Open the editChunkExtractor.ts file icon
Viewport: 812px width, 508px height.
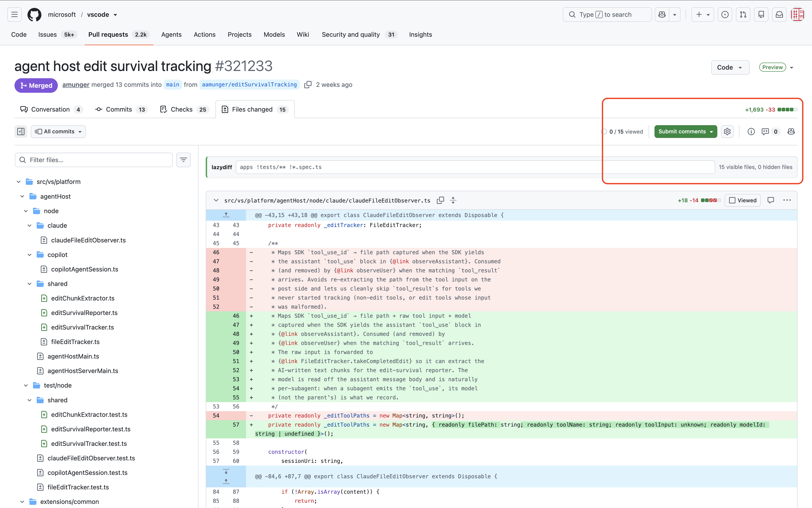[x=44, y=298]
